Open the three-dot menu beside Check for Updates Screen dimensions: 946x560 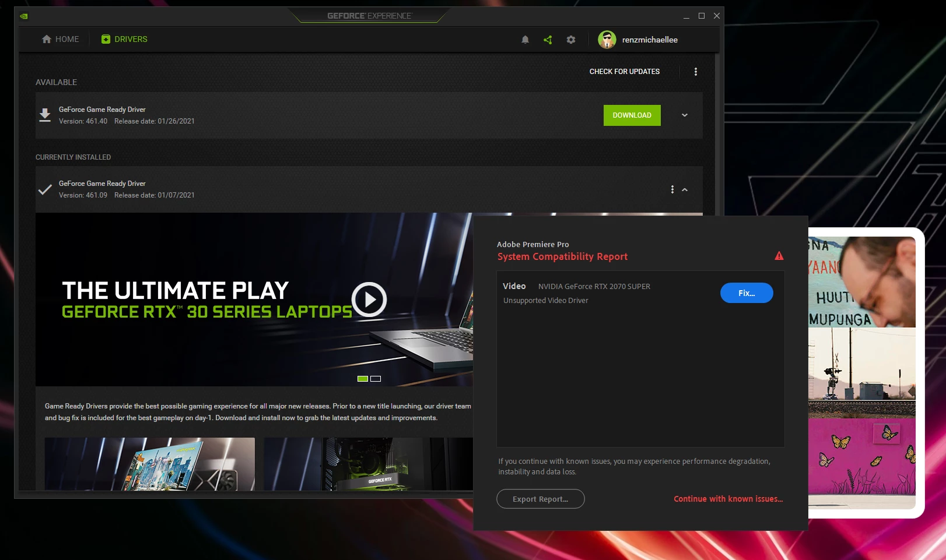click(696, 72)
